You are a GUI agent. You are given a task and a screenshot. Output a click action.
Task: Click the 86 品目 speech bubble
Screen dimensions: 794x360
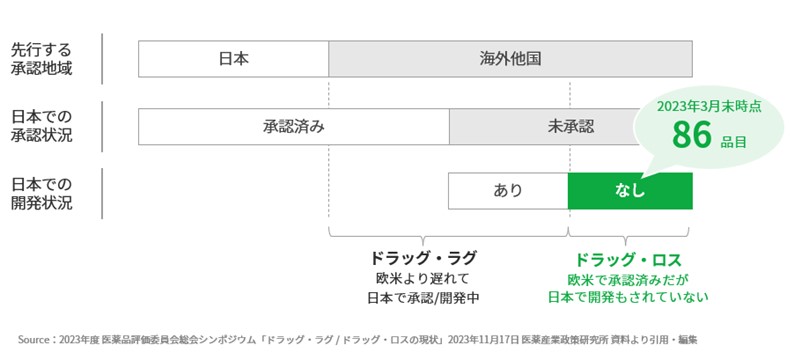[x=709, y=128]
